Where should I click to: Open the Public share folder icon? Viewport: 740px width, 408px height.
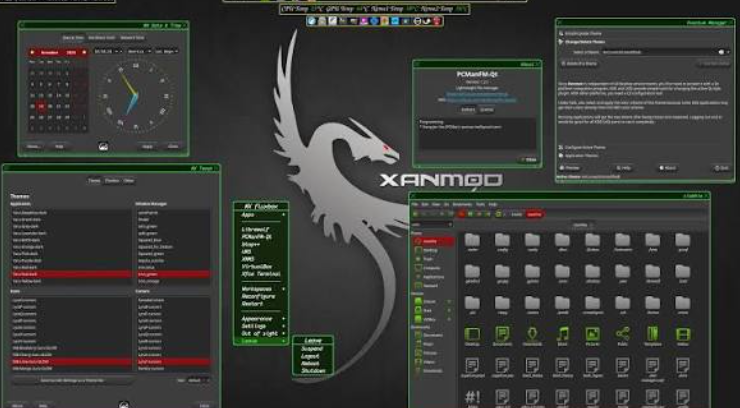622,334
